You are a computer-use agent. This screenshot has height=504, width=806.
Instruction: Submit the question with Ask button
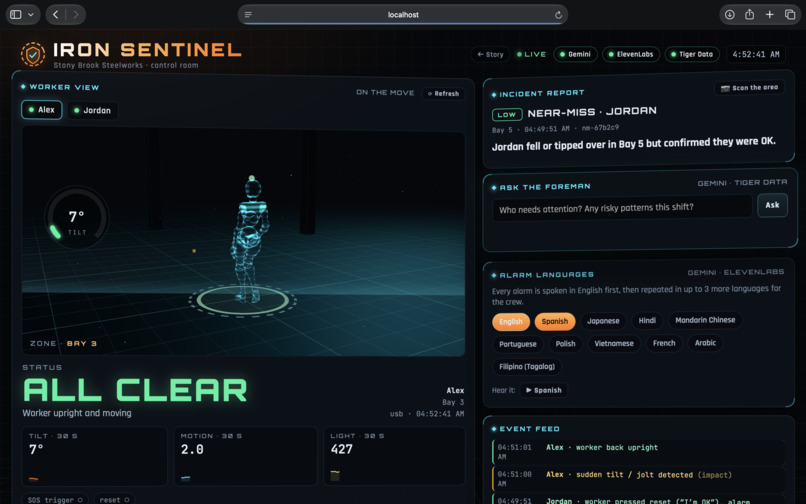click(x=772, y=205)
